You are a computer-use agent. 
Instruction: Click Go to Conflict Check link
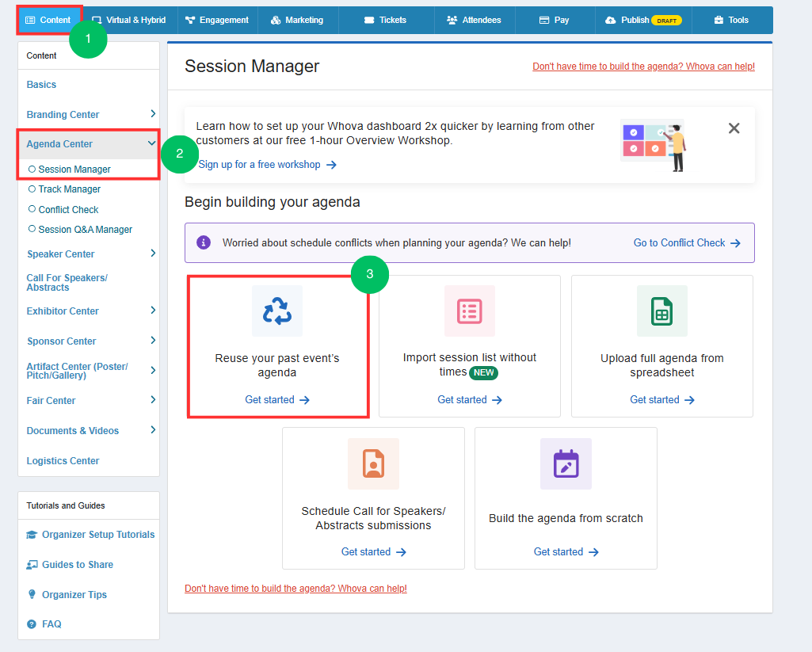pyautogui.click(x=687, y=243)
